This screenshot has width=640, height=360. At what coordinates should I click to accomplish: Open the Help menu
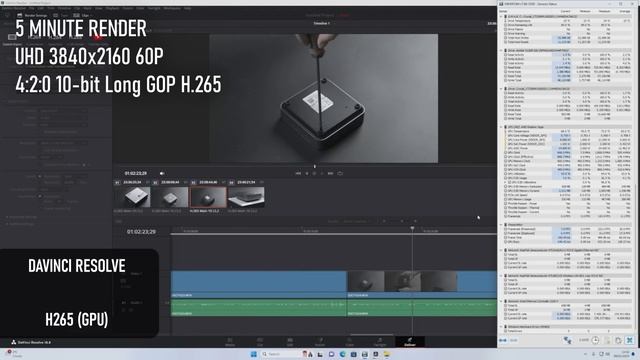point(187,8)
